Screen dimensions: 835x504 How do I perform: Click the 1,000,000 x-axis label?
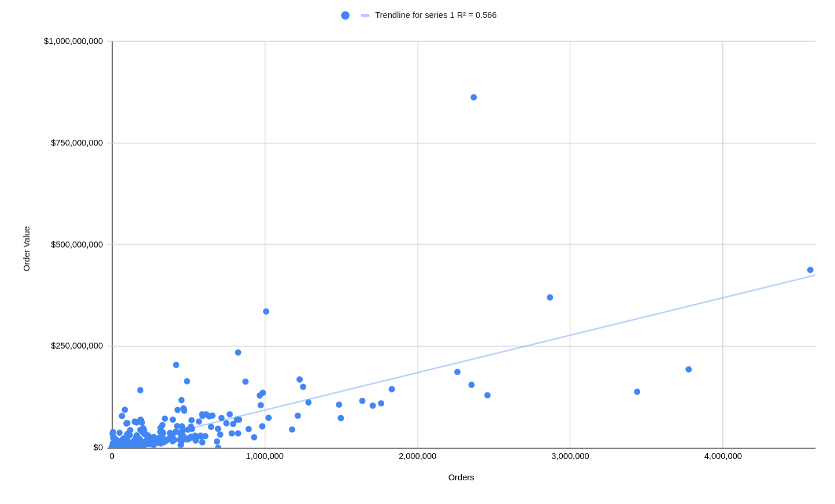[265, 456]
